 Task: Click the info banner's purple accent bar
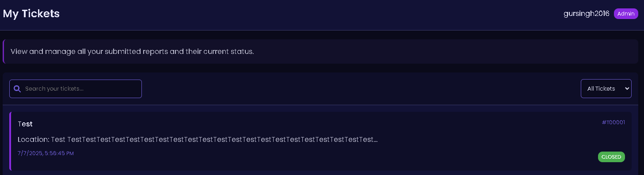(4, 51)
